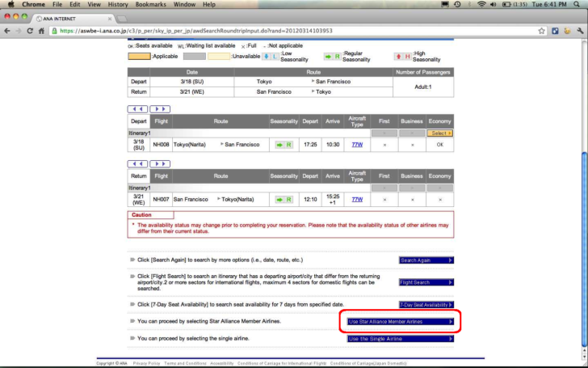Open the Time Machine status icon

[x=457, y=5]
